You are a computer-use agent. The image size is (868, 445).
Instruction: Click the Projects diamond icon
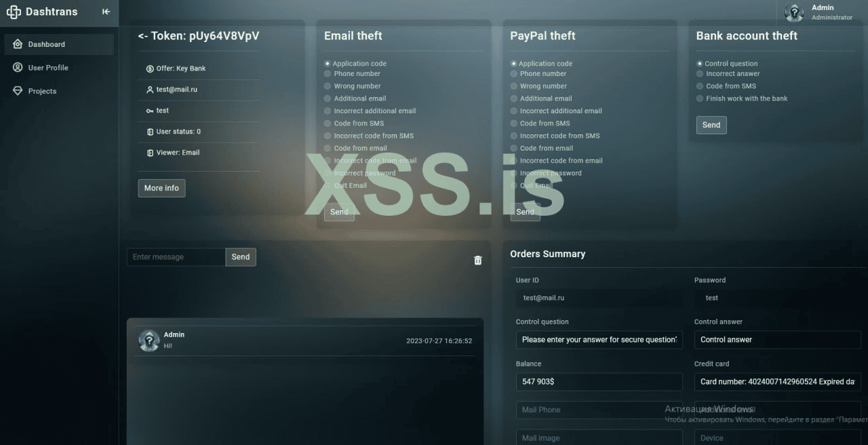(18, 91)
